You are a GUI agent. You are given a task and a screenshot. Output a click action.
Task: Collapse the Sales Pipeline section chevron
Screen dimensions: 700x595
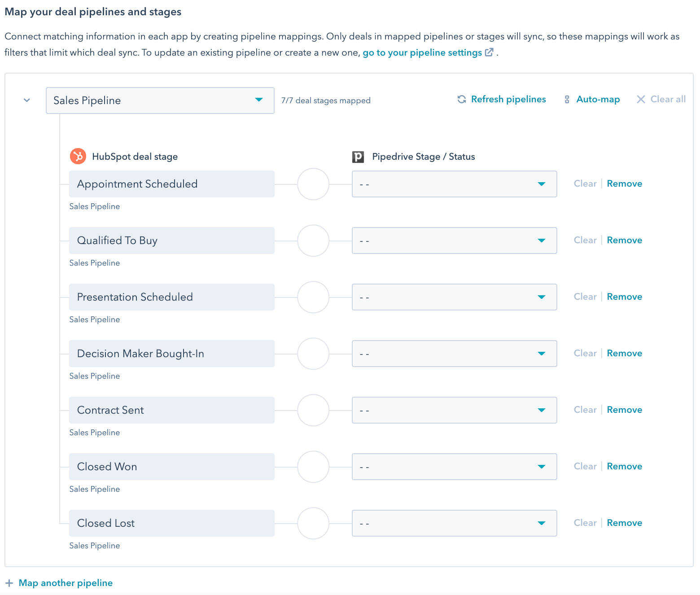click(x=26, y=100)
